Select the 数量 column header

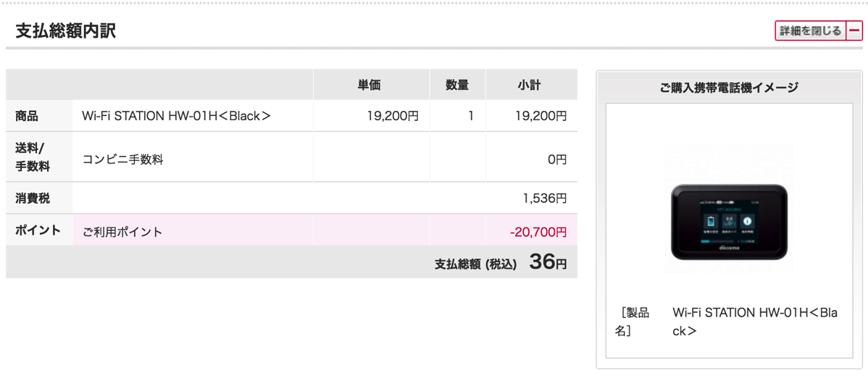(456, 85)
